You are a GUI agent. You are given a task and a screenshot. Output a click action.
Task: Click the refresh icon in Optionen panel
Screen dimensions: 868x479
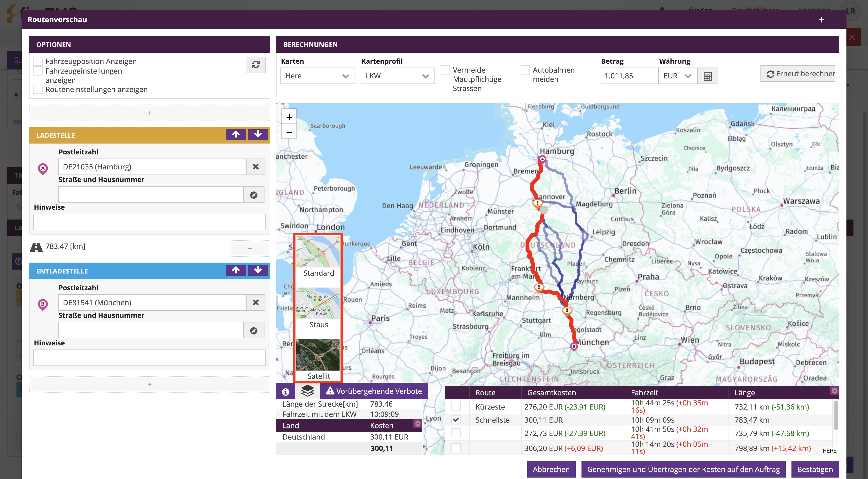coord(256,64)
